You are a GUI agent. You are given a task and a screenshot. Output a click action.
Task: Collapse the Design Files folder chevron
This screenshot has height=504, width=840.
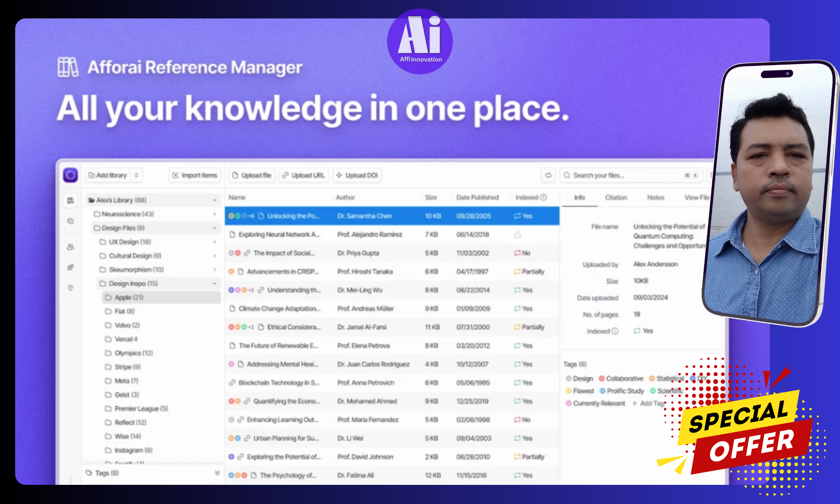[x=215, y=228]
